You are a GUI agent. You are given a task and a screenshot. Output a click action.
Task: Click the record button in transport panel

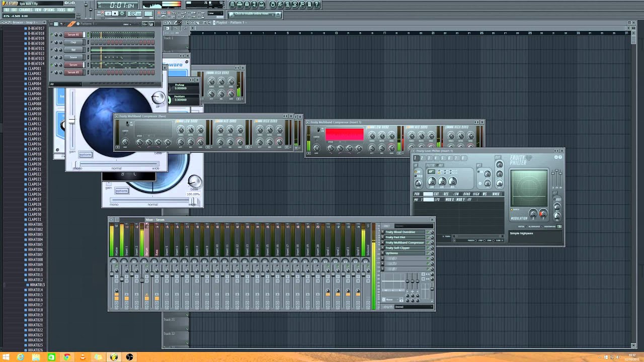pyautogui.click(x=121, y=14)
